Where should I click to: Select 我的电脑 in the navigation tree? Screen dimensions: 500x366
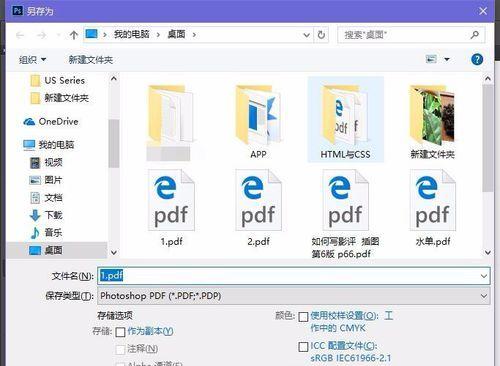(x=49, y=145)
